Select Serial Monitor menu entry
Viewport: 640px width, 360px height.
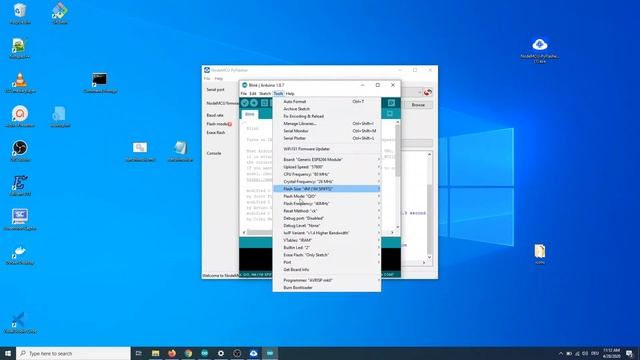(327, 131)
